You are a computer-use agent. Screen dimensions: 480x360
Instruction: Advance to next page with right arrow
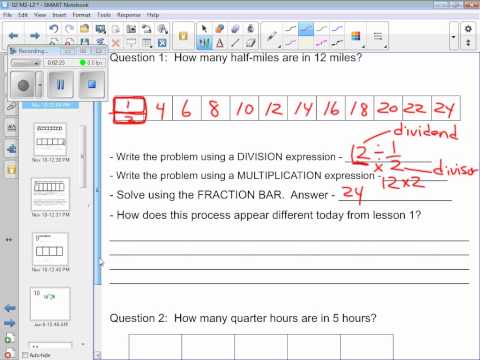pyautogui.click(x=35, y=35)
